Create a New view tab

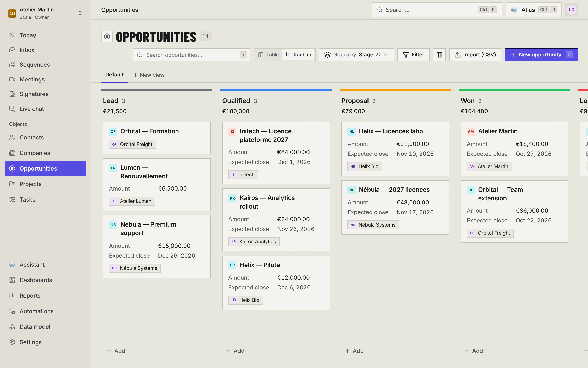pyautogui.click(x=149, y=75)
